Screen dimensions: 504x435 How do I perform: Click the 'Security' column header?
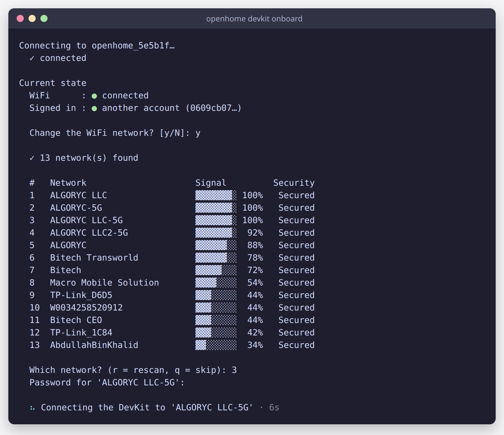click(x=294, y=183)
